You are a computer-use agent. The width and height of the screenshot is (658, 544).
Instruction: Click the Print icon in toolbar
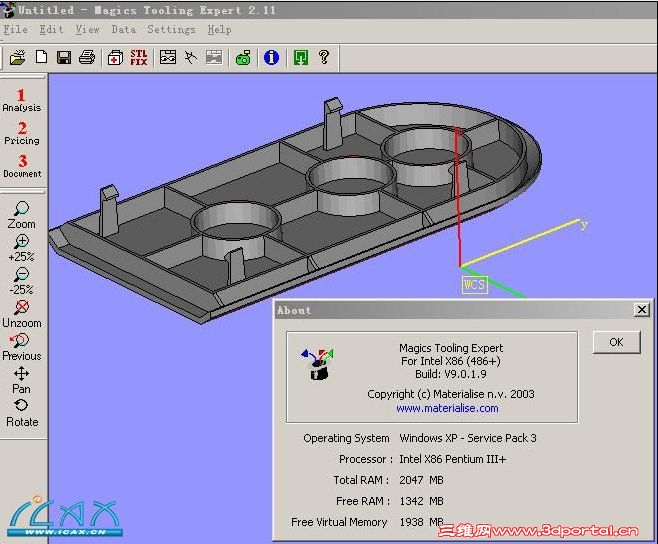[x=87, y=57]
